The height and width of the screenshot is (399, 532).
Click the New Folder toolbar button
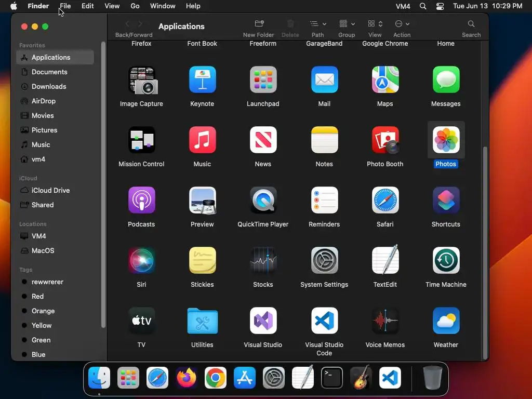pyautogui.click(x=259, y=24)
